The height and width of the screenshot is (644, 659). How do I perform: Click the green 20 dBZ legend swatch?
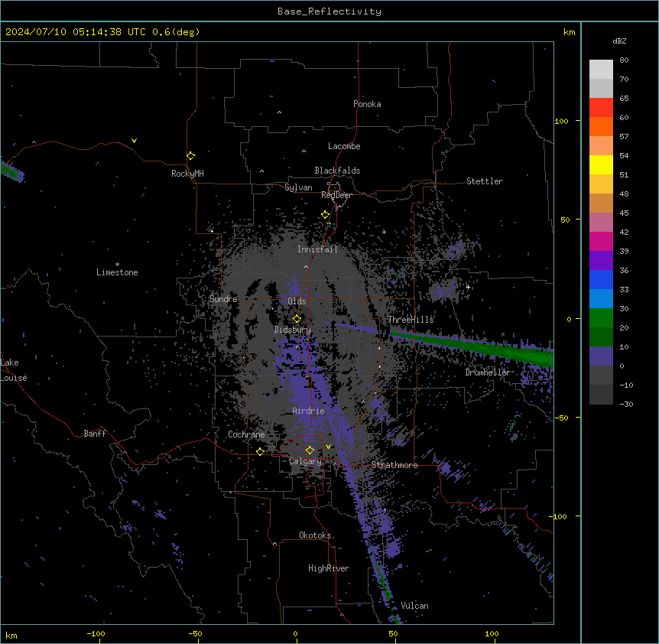click(x=601, y=318)
